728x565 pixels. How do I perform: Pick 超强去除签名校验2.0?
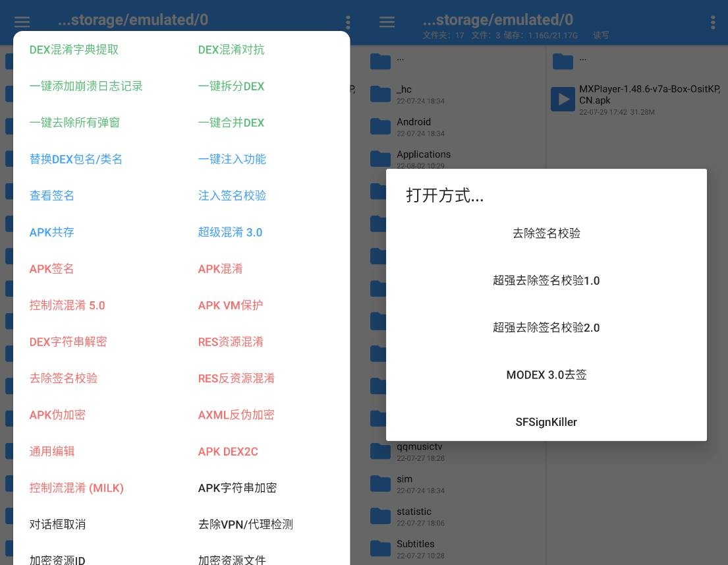click(x=546, y=328)
